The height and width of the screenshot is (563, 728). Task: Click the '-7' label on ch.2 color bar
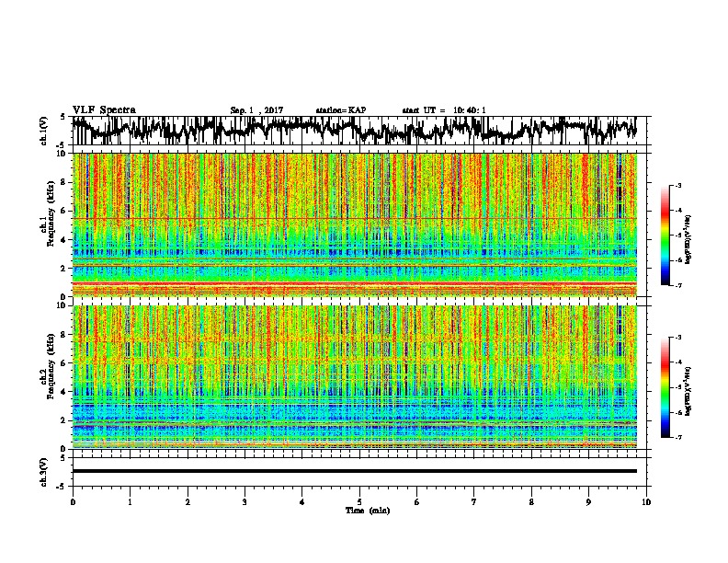point(677,437)
